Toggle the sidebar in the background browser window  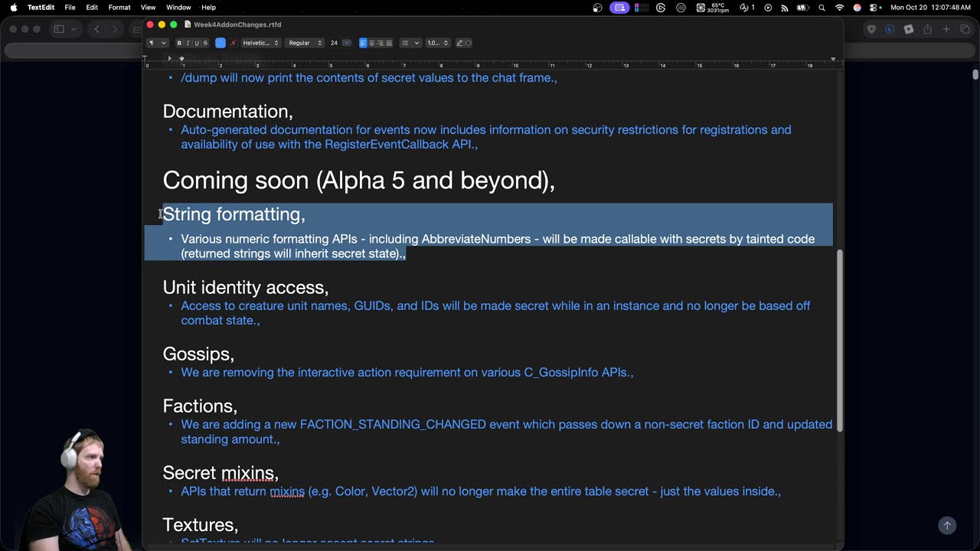(x=59, y=29)
